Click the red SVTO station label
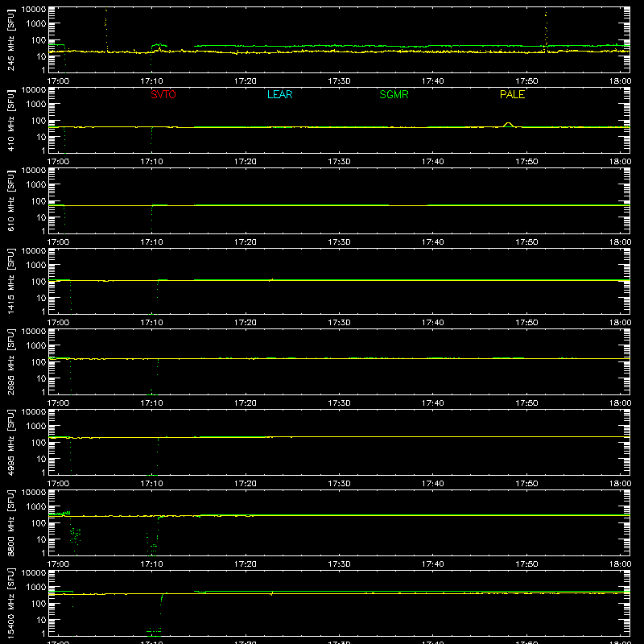 tap(163, 94)
